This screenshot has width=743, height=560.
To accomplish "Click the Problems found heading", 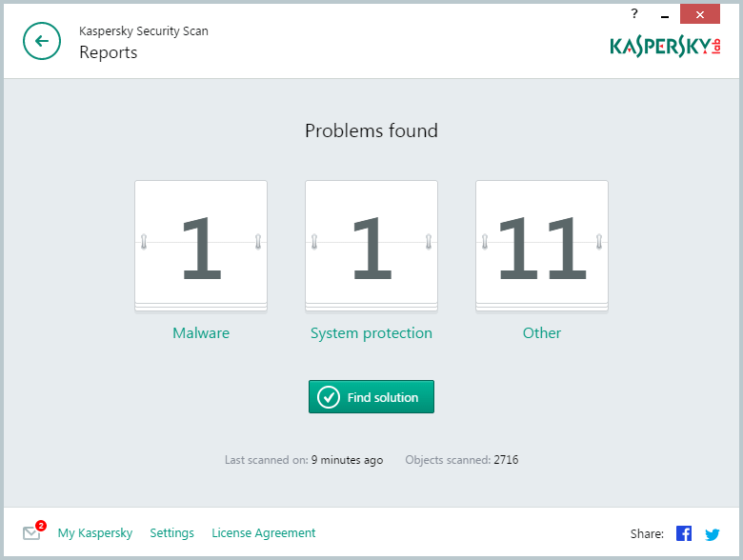I will pyautogui.click(x=371, y=130).
